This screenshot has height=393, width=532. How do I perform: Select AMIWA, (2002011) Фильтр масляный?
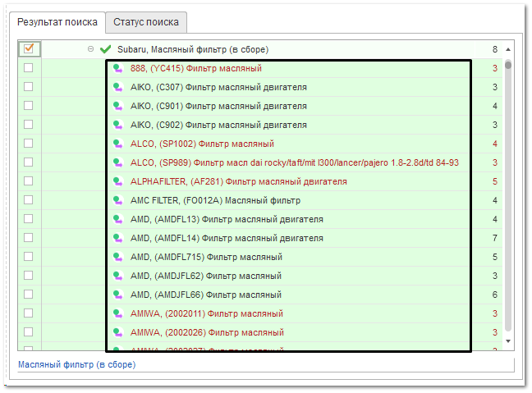click(207, 313)
